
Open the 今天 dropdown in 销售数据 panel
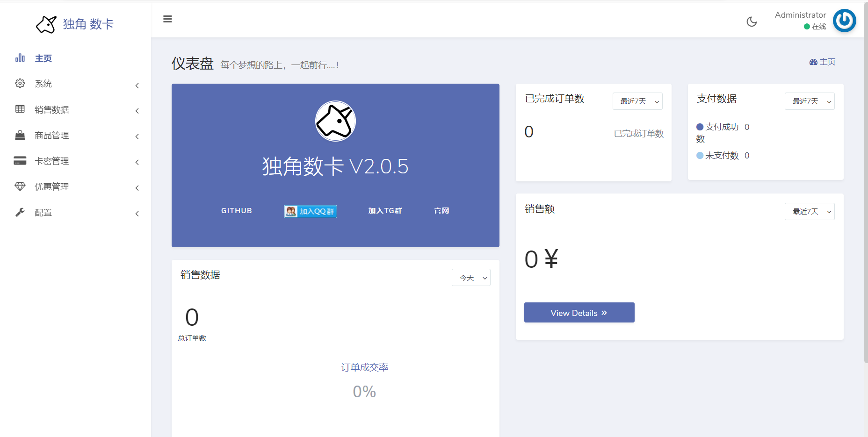(471, 277)
